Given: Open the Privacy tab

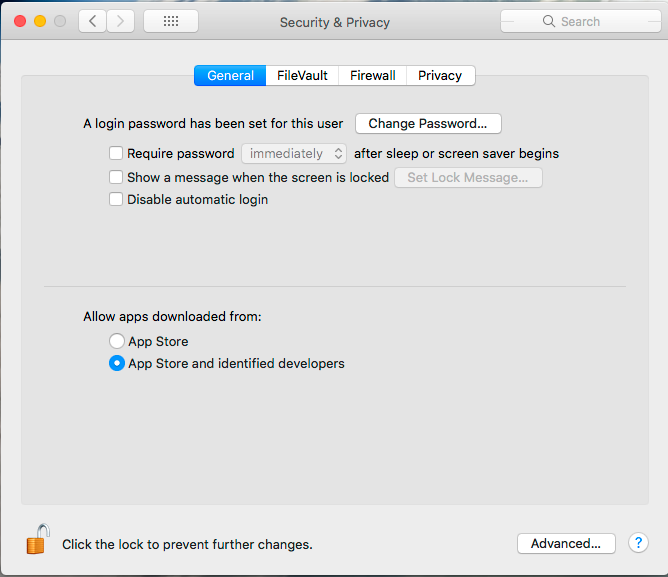Looking at the screenshot, I should pos(440,76).
